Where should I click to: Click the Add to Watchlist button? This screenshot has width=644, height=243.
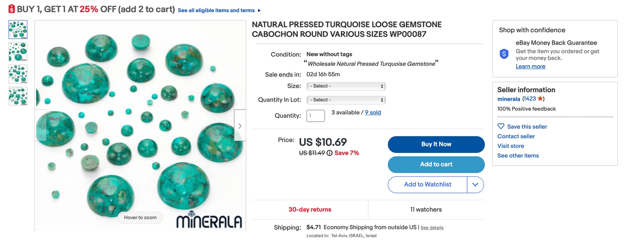click(428, 185)
